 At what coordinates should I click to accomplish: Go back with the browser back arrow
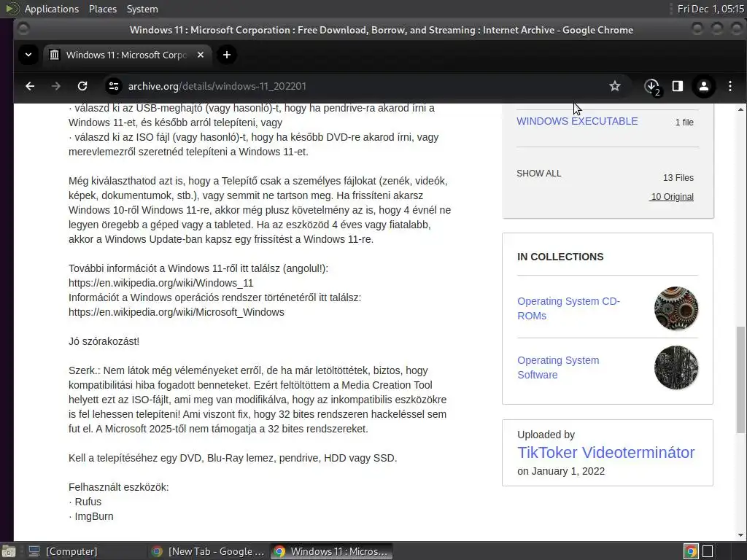click(30, 86)
